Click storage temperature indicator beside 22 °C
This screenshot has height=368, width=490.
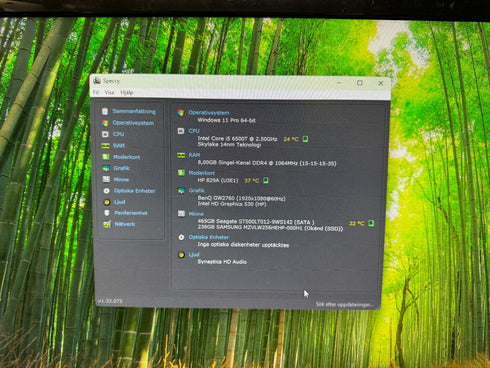pyautogui.click(x=371, y=223)
